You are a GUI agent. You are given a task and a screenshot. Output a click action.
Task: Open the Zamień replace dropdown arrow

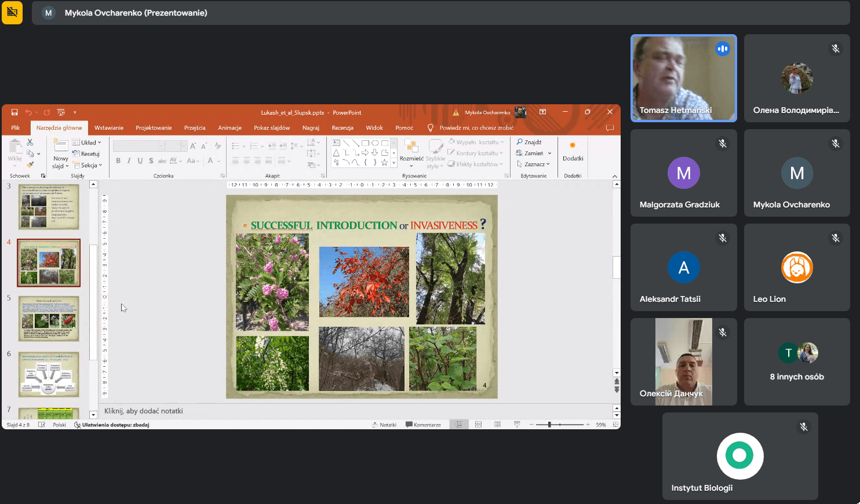549,154
